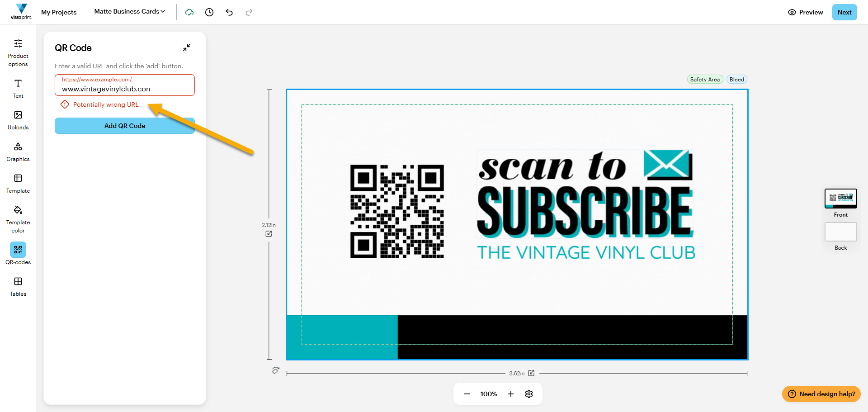
Task: Open Product options panel
Action: click(x=18, y=53)
